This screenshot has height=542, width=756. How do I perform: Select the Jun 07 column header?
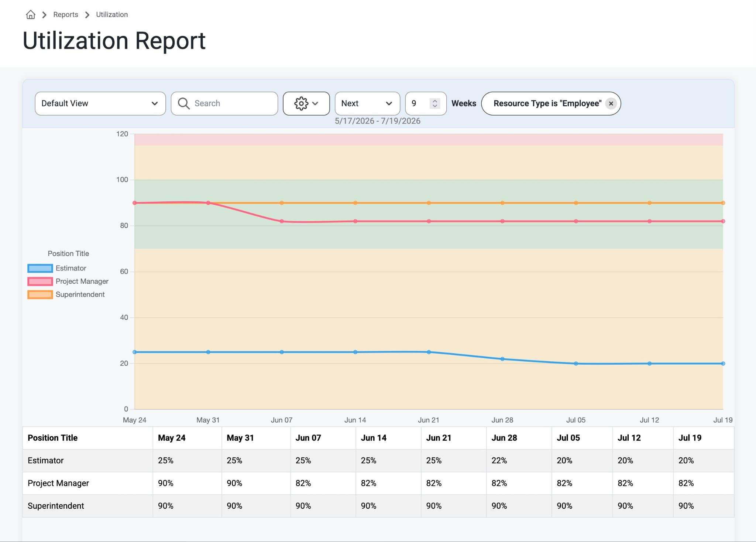(308, 438)
